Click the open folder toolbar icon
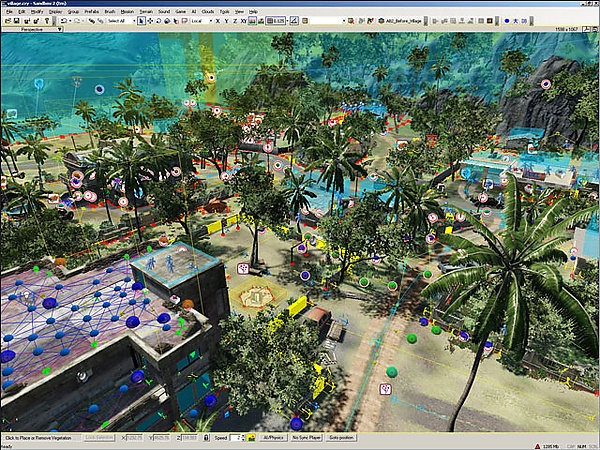 pos(7,20)
